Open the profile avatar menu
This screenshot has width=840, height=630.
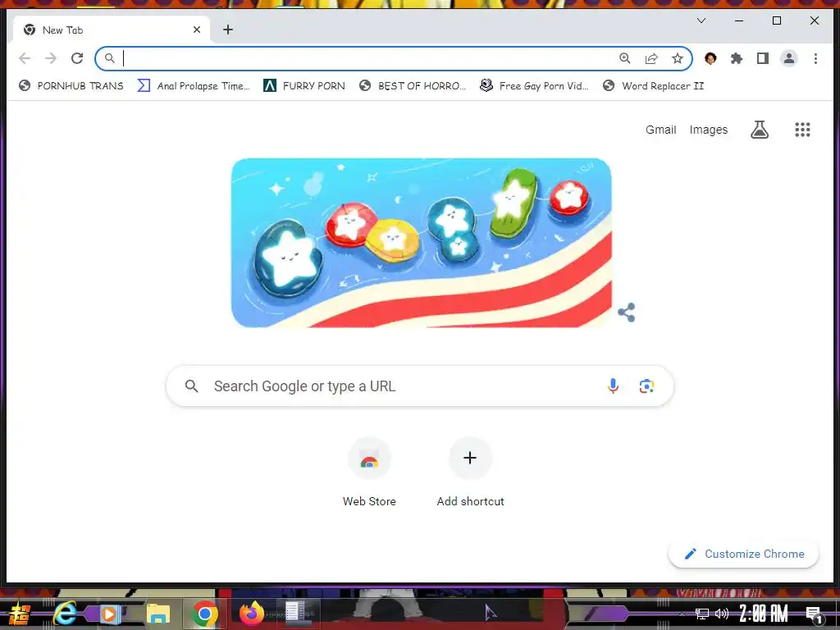click(789, 58)
